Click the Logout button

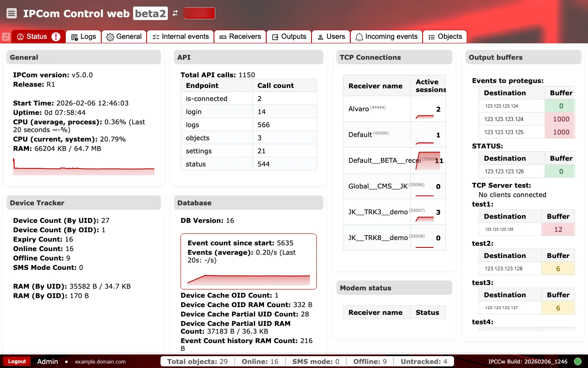[x=17, y=361]
